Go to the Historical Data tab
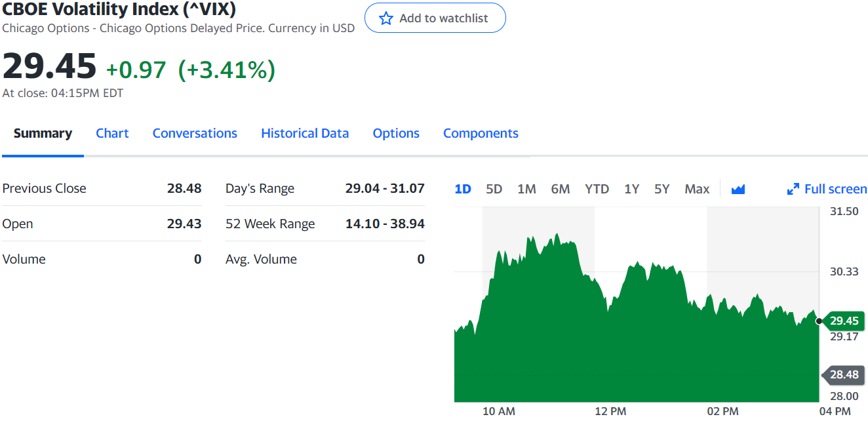The height and width of the screenshot is (421, 868). (x=305, y=133)
